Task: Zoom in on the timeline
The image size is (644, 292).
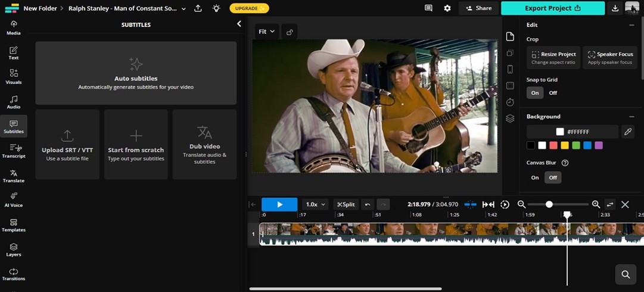Action: pos(596,204)
